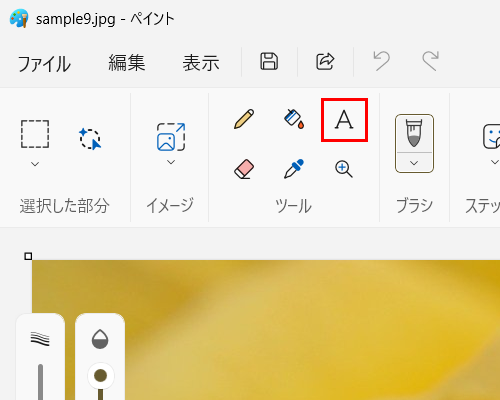Click the AI background removal selection icon

[x=90, y=138]
